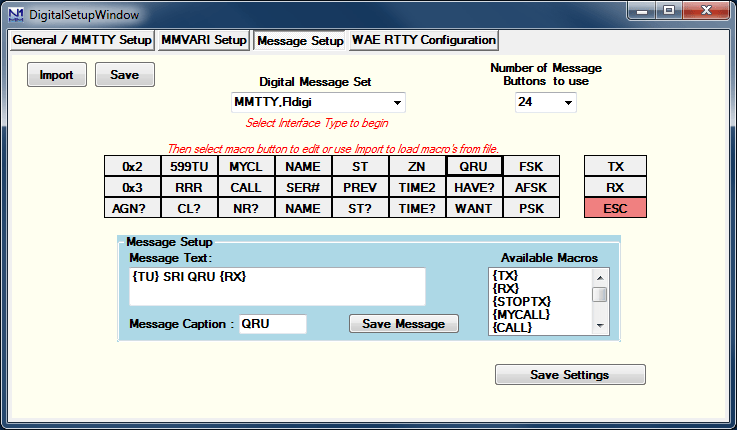This screenshot has height=430, width=737.
Task: Click the Message Caption input field
Action: point(273,324)
